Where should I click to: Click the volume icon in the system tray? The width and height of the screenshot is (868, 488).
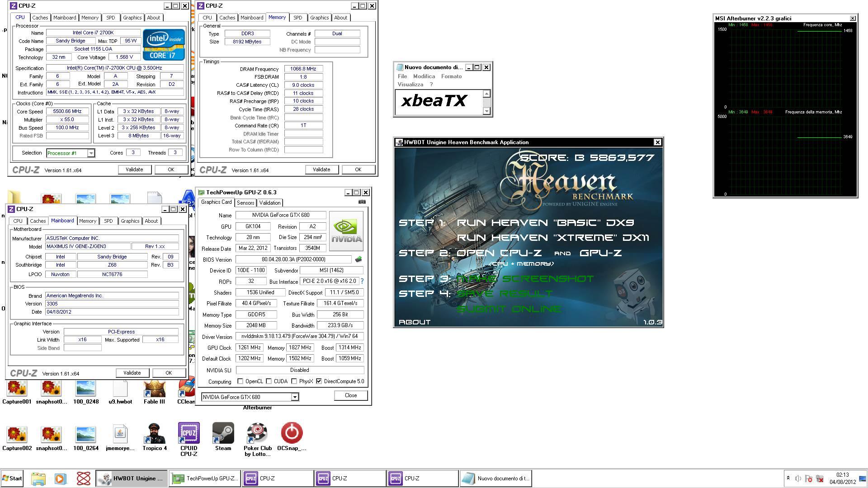pyautogui.click(x=798, y=479)
